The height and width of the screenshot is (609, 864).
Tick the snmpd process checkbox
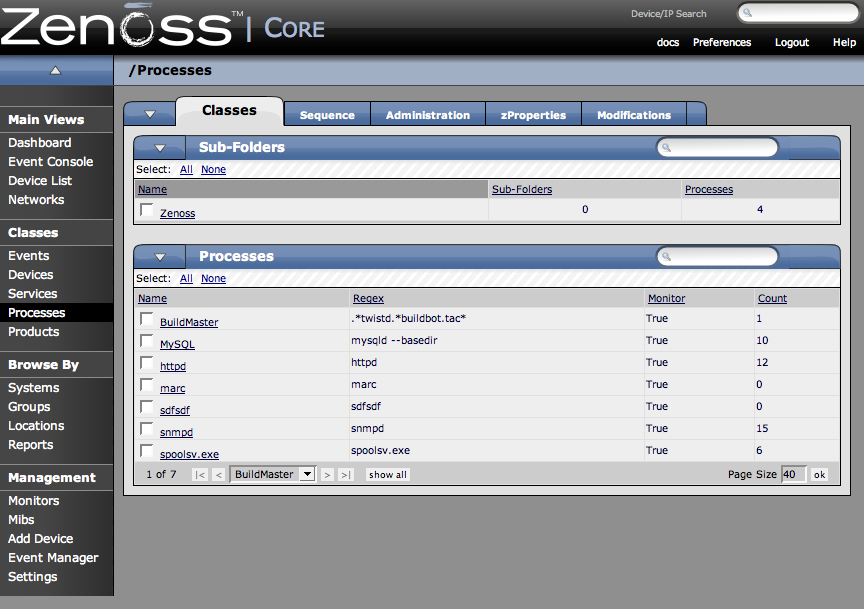[x=147, y=429]
